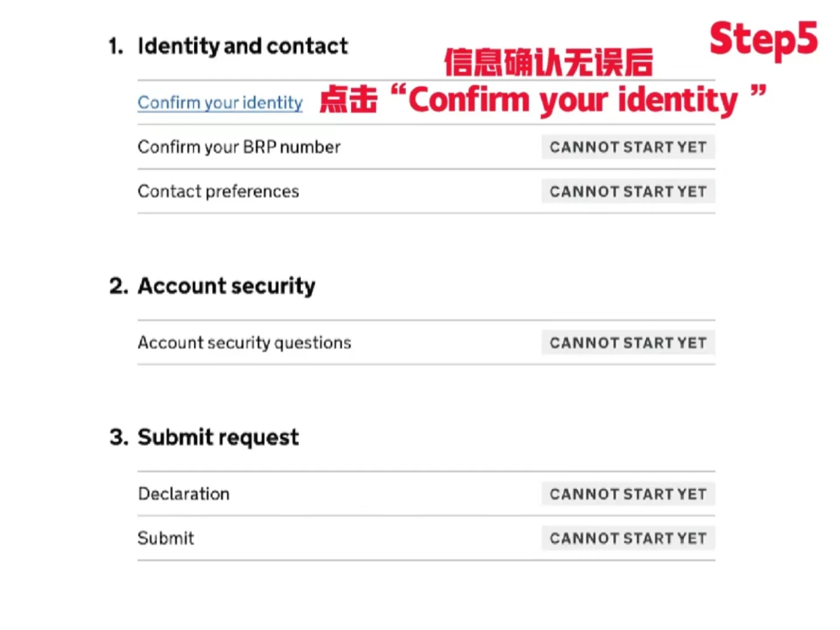Click the red 点击 Confirm your identity annotation
Screen dimensions: 840x630
[543, 100]
